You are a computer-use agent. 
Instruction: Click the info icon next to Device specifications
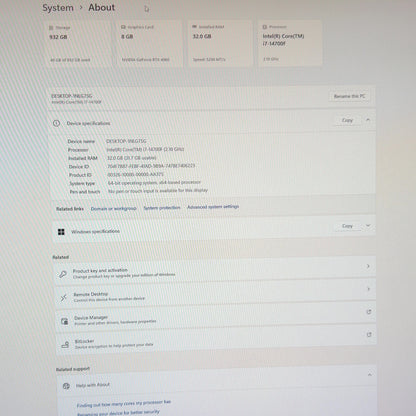[x=56, y=123]
